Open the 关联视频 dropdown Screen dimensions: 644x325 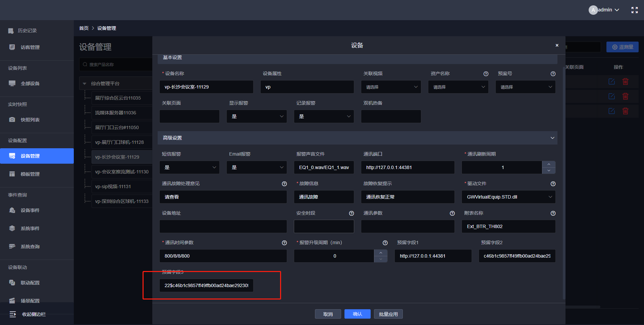coord(391,87)
